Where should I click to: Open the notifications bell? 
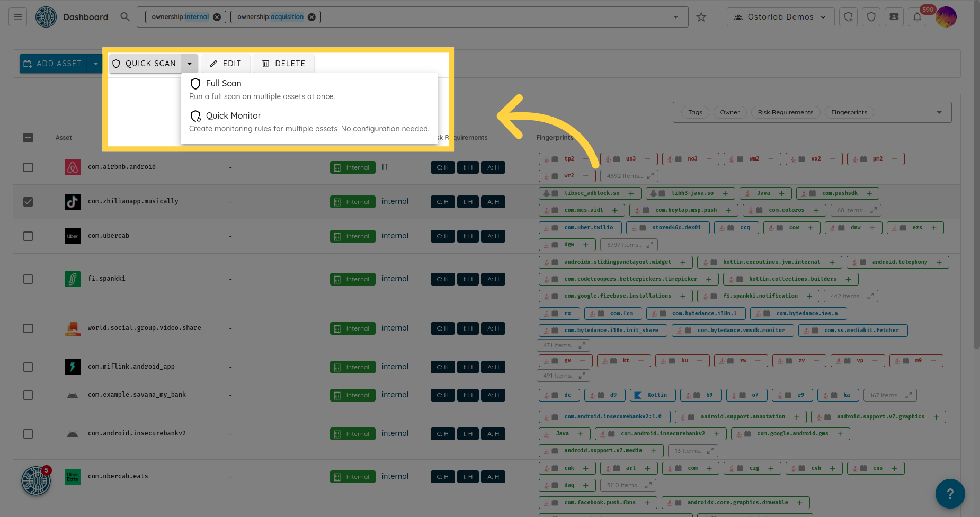point(917,17)
